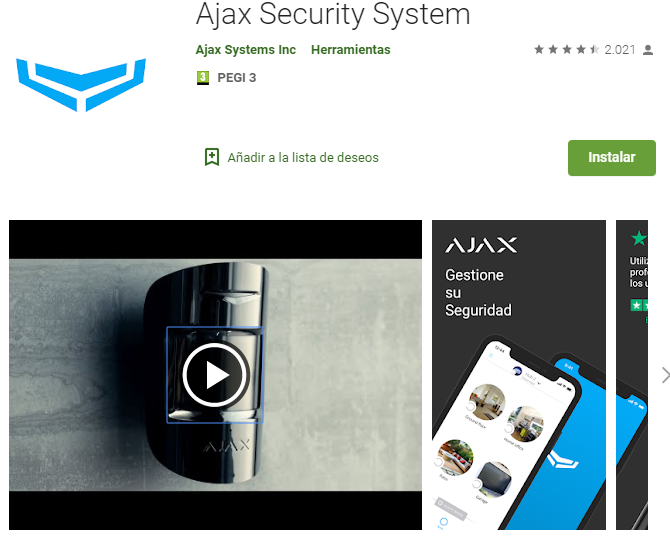Click the AJAX engraving on the detector
Viewport: 670px width, 536px height.
click(227, 445)
